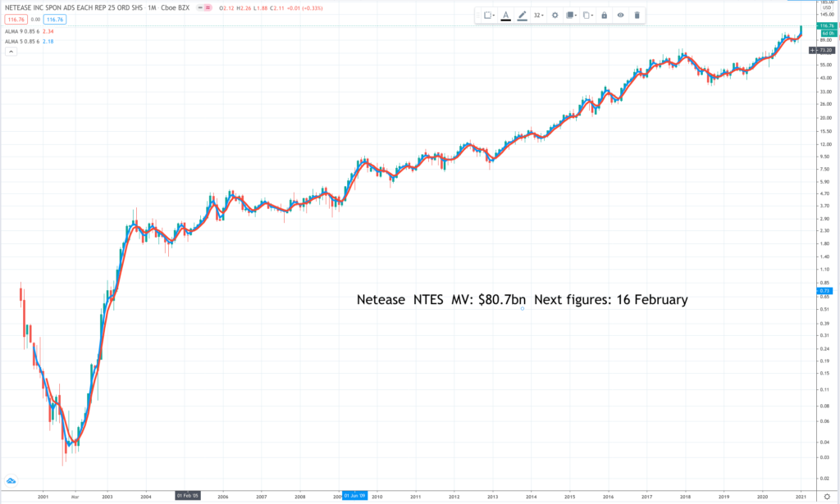Collapse the indicator legend with chevron
The width and height of the screenshot is (840, 504).
point(11,52)
